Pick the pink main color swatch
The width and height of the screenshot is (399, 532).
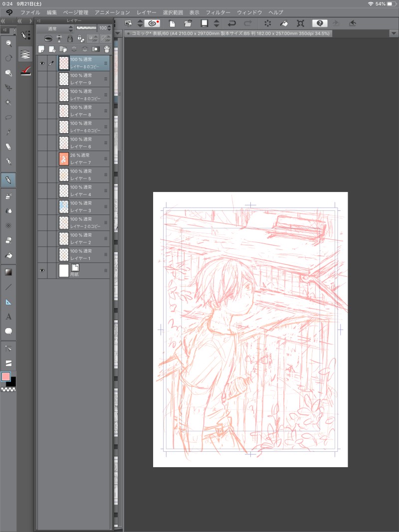6,376
